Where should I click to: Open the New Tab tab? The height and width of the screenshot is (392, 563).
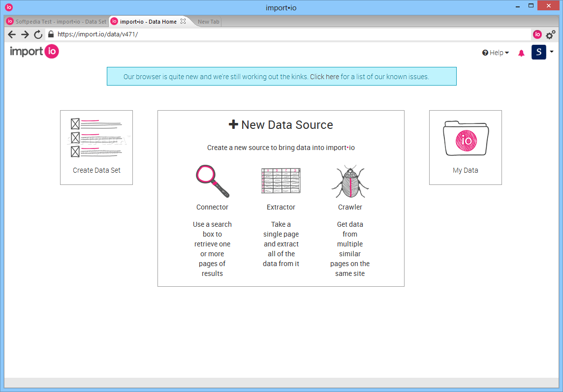click(208, 22)
